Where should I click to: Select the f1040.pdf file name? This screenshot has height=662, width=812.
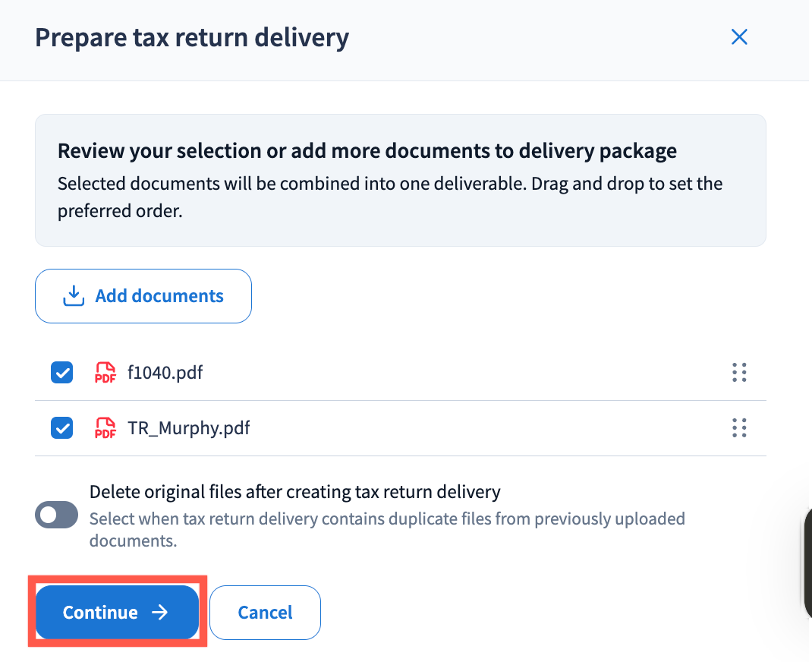tap(165, 373)
